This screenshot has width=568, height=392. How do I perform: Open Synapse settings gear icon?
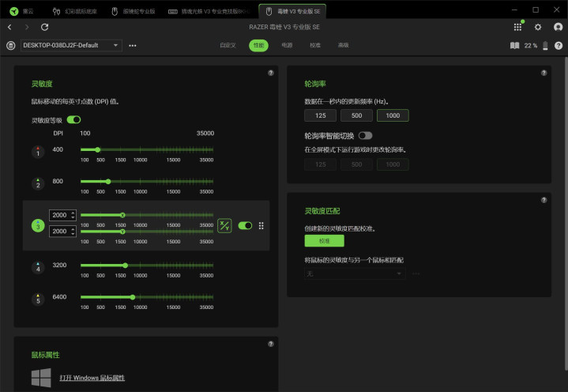point(538,27)
